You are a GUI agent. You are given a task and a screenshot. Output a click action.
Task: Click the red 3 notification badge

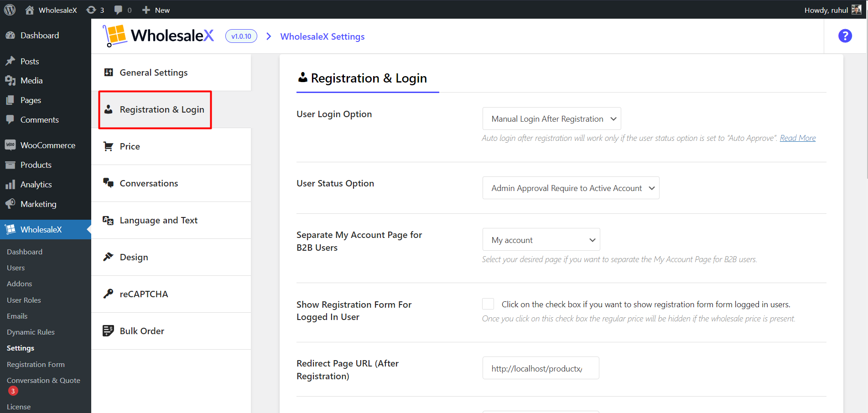click(13, 391)
